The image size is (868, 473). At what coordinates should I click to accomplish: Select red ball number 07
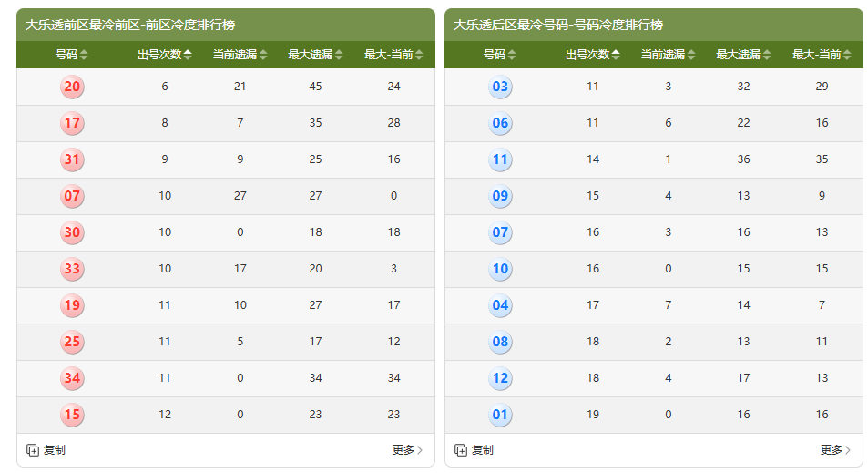pyautogui.click(x=72, y=196)
